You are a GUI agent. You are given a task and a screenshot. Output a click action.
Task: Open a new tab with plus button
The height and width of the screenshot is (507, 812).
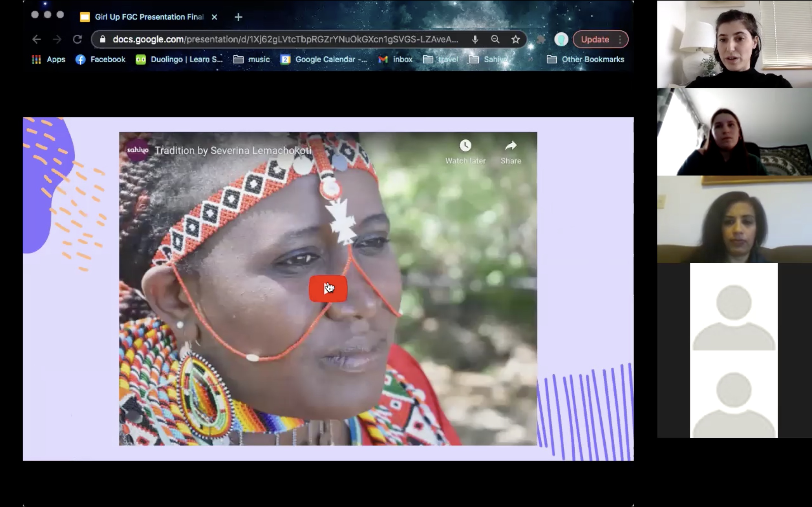pos(238,17)
